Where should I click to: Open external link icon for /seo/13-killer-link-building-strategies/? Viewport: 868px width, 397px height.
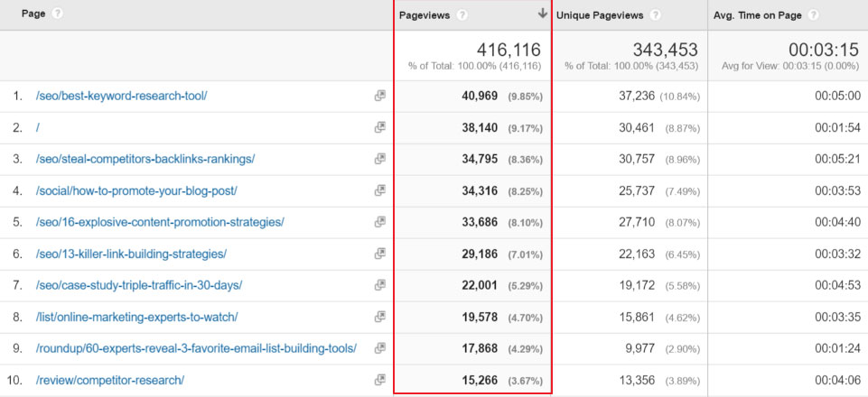pyautogui.click(x=379, y=254)
